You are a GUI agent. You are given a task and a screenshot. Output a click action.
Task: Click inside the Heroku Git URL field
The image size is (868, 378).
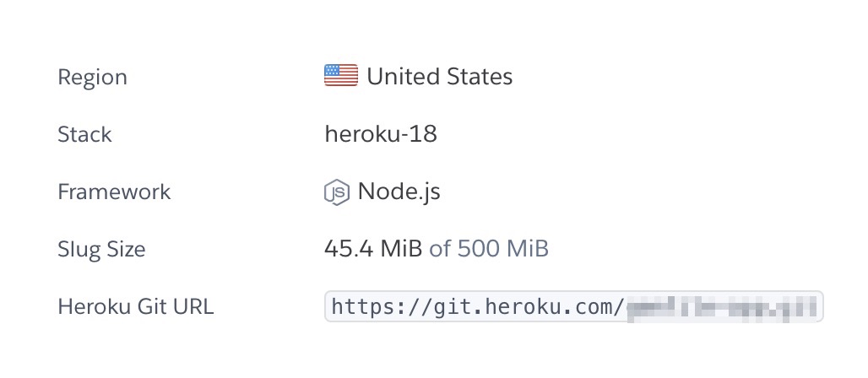click(573, 306)
